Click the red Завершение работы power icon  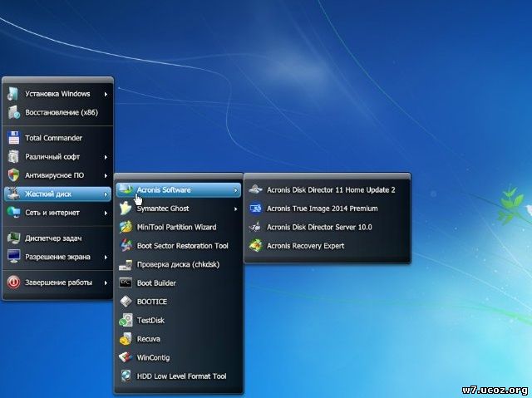point(13,283)
